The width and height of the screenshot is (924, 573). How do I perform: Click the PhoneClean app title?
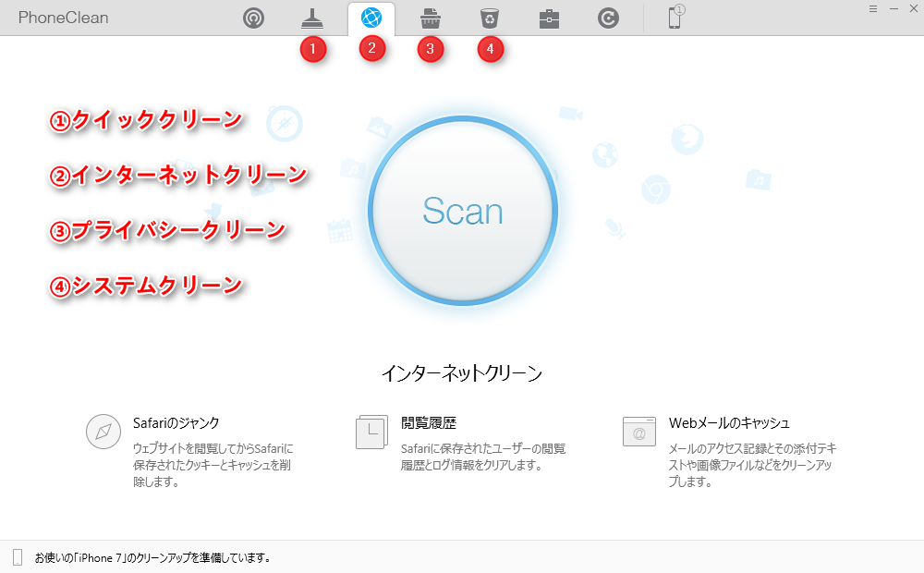(63, 18)
